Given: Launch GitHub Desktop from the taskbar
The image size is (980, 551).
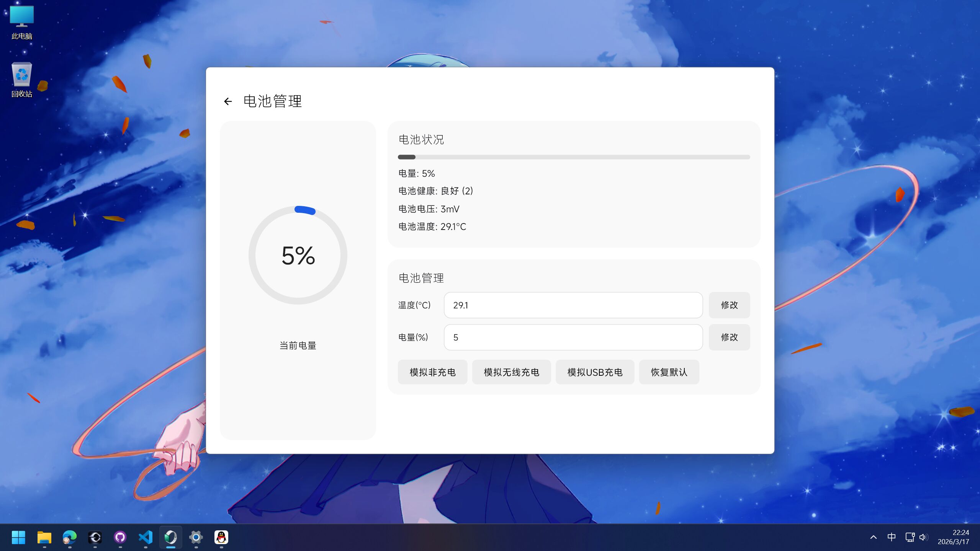Looking at the screenshot, I should click(120, 537).
